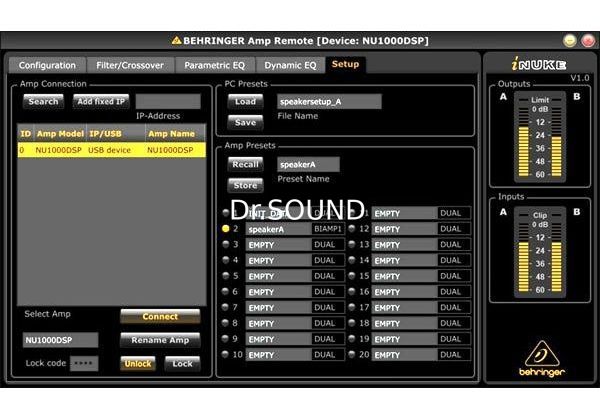Click the Unlock button
This screenshot has height=420, width=600.
[x=138, y=364]
